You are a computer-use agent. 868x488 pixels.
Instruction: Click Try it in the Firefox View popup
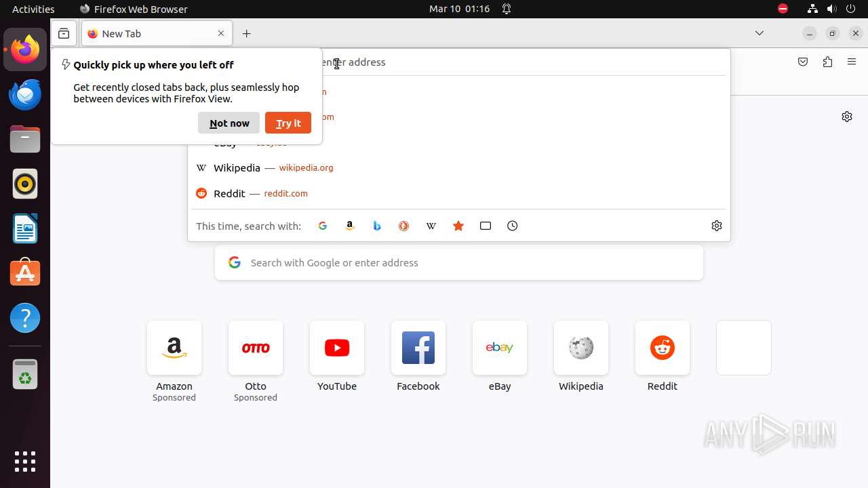[288, 123]
